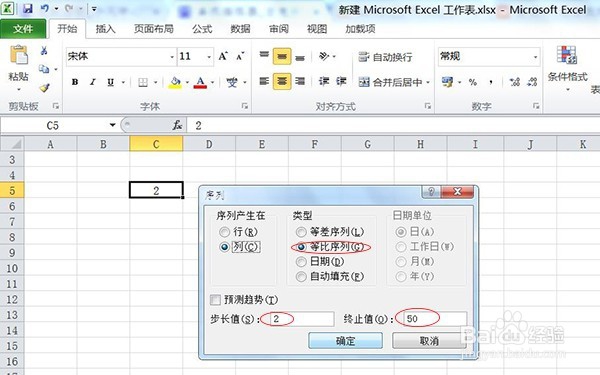Open the 文件 tab
This screenshot has width=600, height=375.
tap(23, 29)
